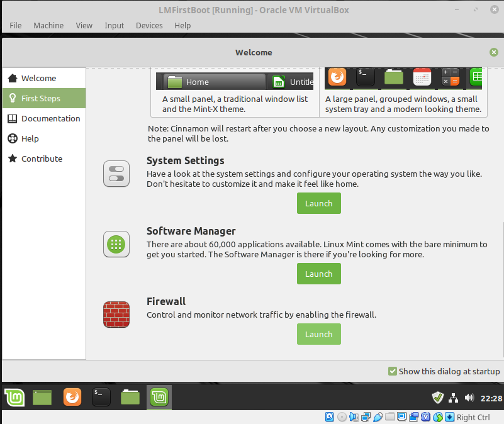
Task: Open the VirtualBox Machine menu
Action: coord(48,25)
